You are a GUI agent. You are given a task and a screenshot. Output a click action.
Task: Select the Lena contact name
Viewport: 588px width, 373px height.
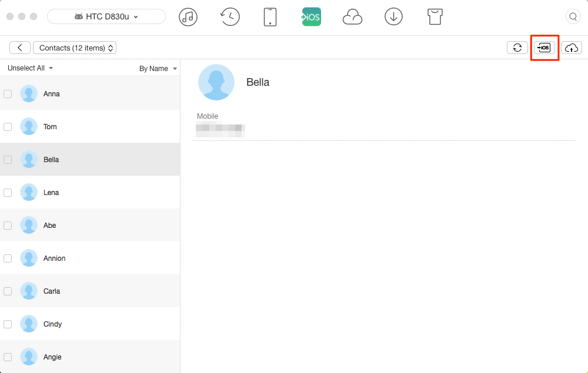click(x=51, y=193)
